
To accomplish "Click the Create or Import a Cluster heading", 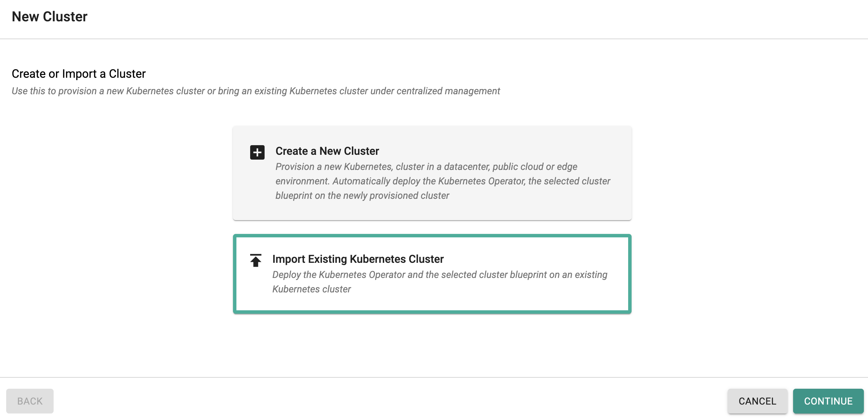I will [79, 74].
